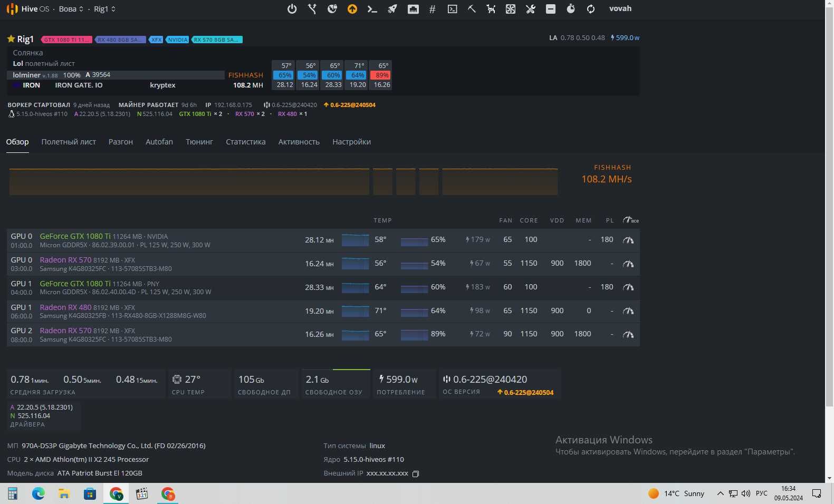Click the 599.0 w power reading at top right
834x504 pixels.
(x=625, y=38)
